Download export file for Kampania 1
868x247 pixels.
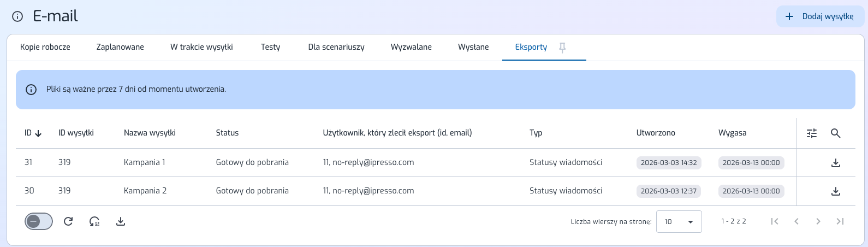click(835, 163)
